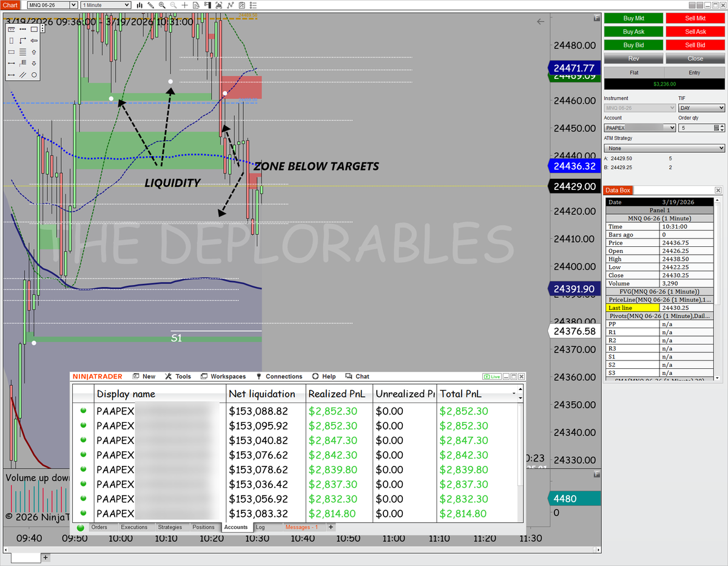Click the green connection status light

(81, 527)
